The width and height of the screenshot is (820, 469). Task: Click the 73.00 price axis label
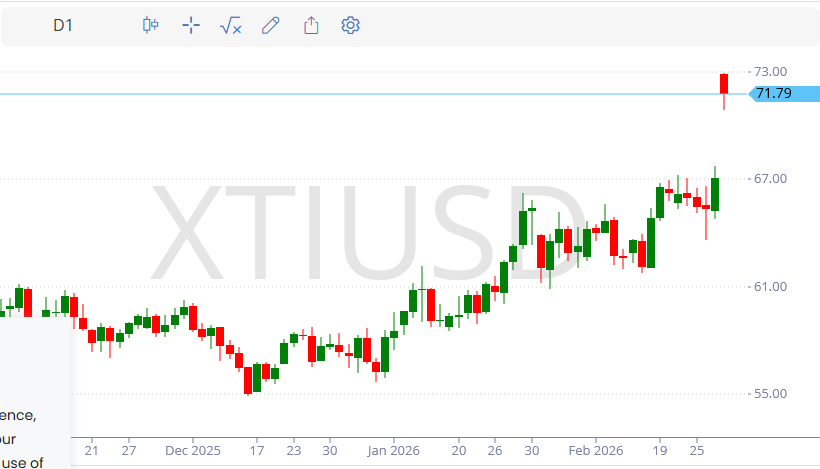[770, 72]
